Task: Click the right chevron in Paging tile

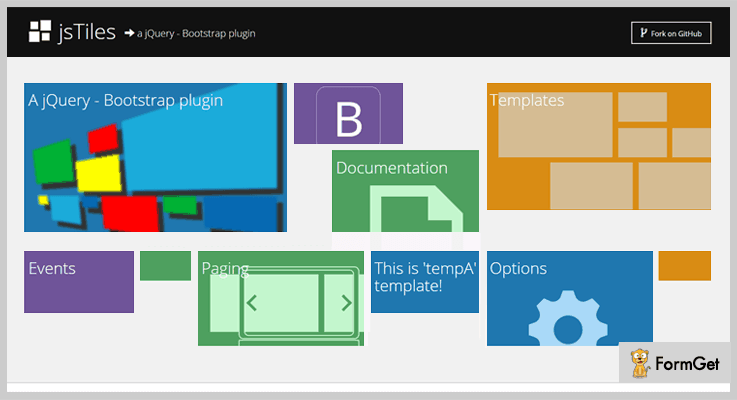Action: [346, 303]
